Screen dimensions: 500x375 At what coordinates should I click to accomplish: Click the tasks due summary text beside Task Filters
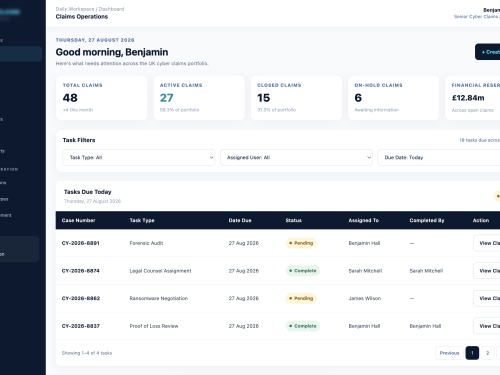pyautogui.click(x=479, y=140)
